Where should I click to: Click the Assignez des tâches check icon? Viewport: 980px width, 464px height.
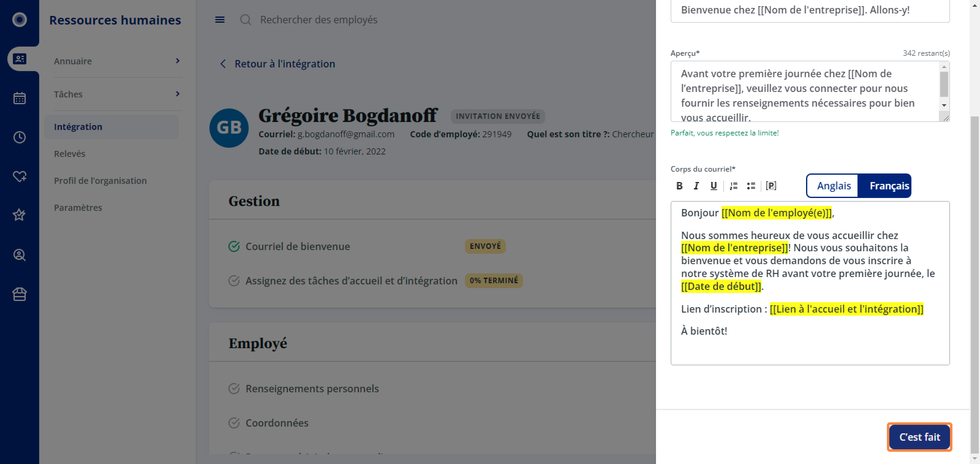click(234, 280)
